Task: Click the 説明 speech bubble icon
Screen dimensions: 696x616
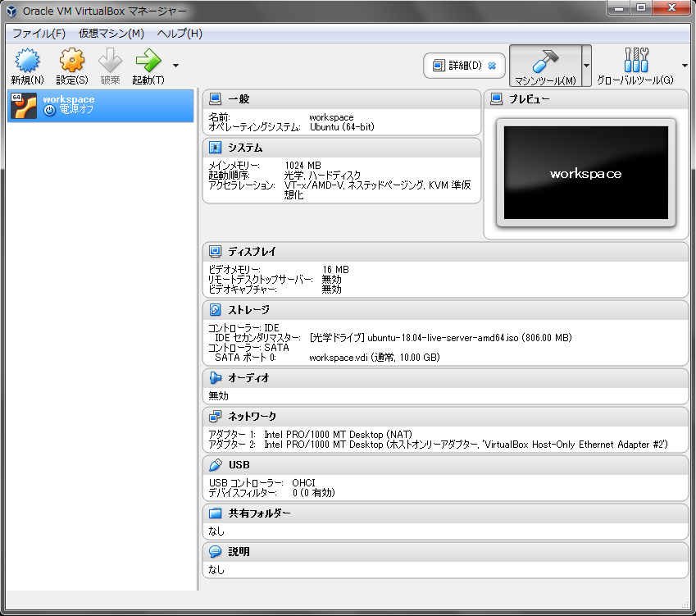Action: 216,551
